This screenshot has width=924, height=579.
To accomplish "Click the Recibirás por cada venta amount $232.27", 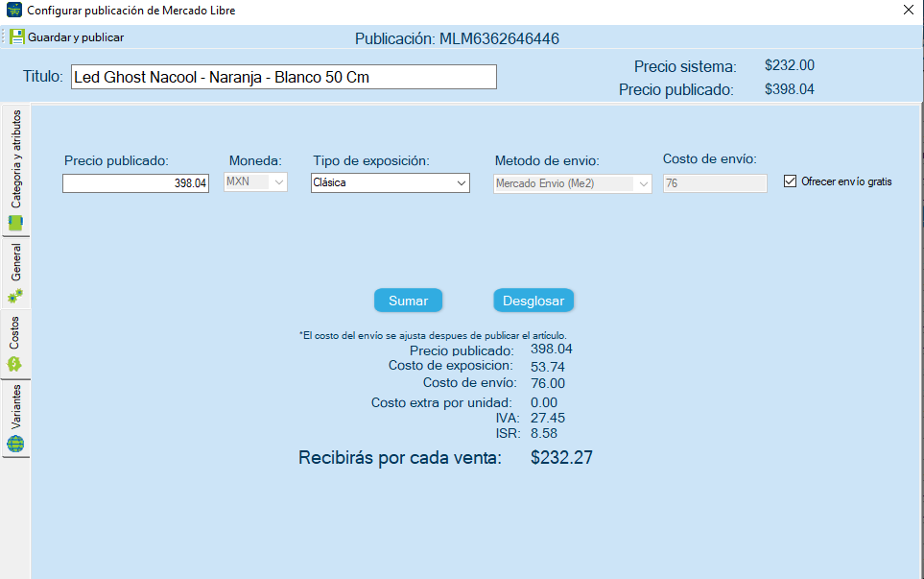I will click(x=561, y=458).
